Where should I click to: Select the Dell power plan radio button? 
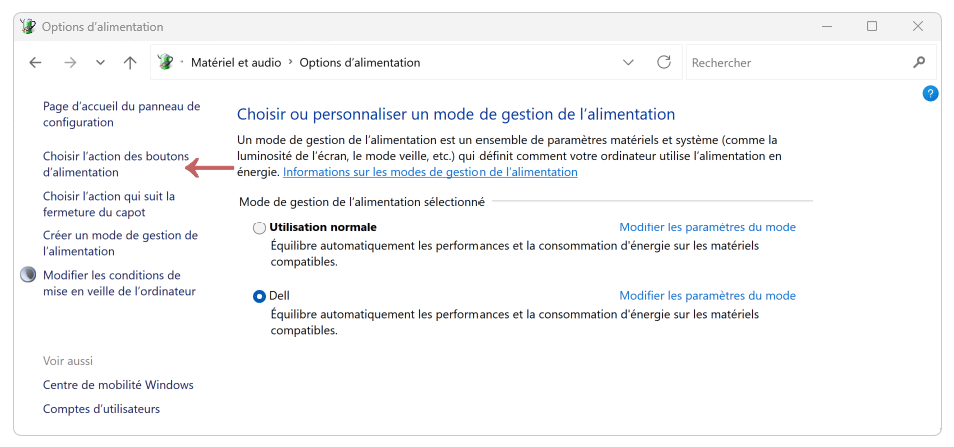coord(259,296)
